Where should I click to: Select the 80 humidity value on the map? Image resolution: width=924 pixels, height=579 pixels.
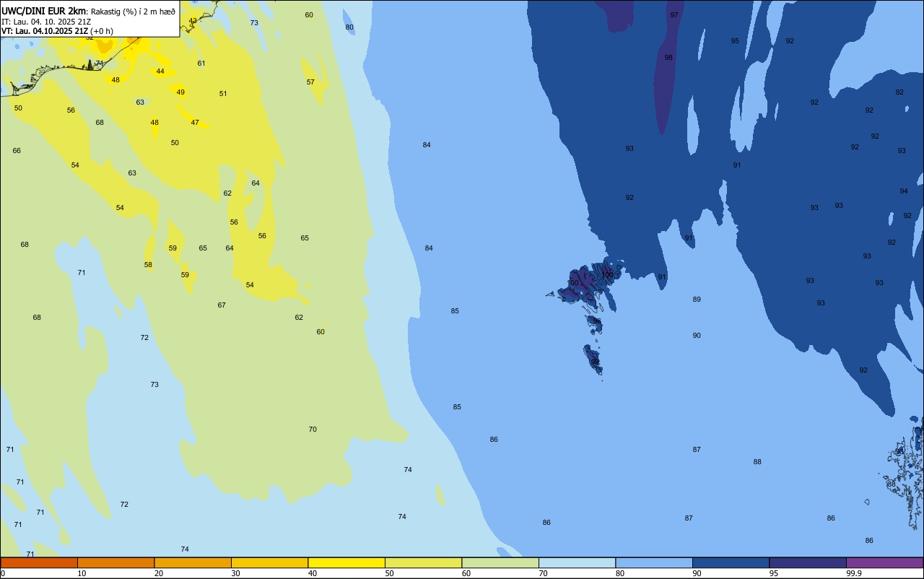[x=349, y=27]
